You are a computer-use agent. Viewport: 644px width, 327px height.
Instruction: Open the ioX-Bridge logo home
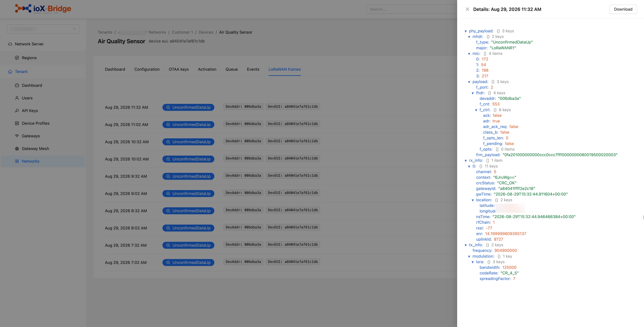click(43, 9)
